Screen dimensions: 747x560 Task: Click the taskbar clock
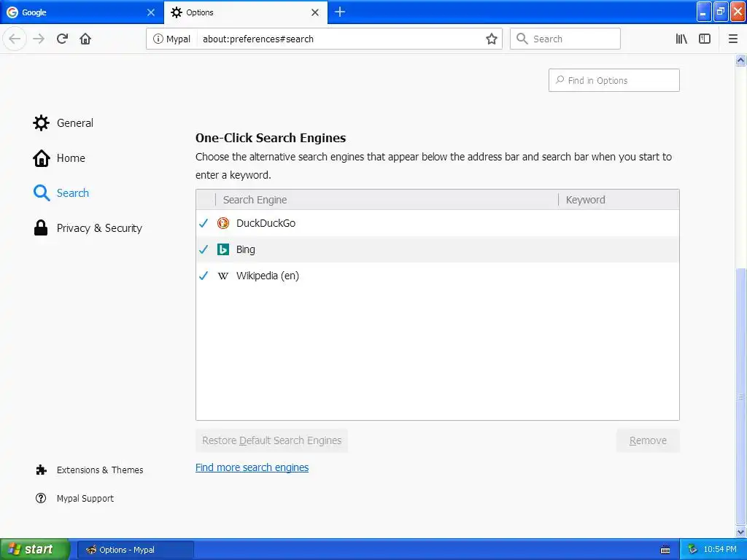click(x=720, y=549)
